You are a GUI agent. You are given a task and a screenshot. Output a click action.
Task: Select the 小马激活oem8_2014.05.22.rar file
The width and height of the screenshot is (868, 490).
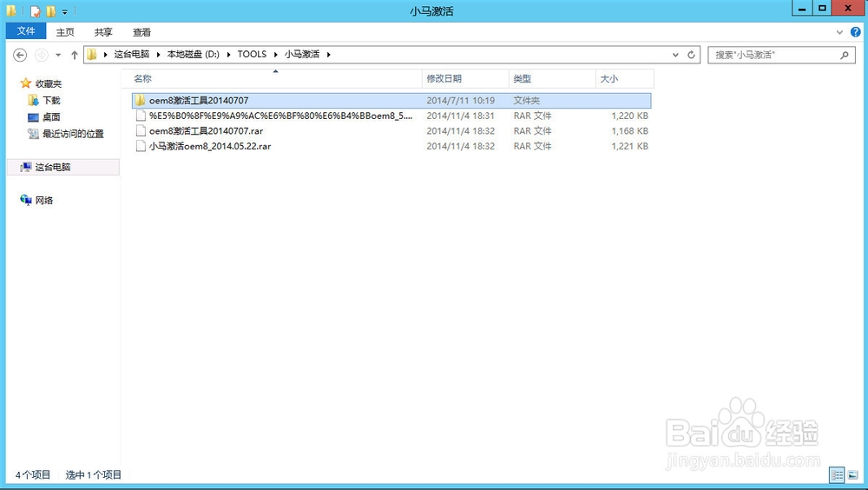tap(391, 146)
